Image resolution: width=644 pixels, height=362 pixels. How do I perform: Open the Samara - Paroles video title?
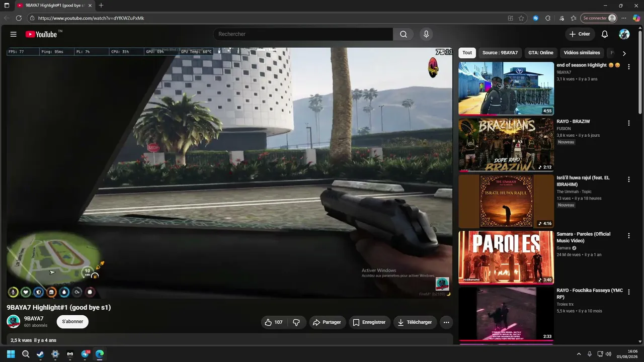584,237
